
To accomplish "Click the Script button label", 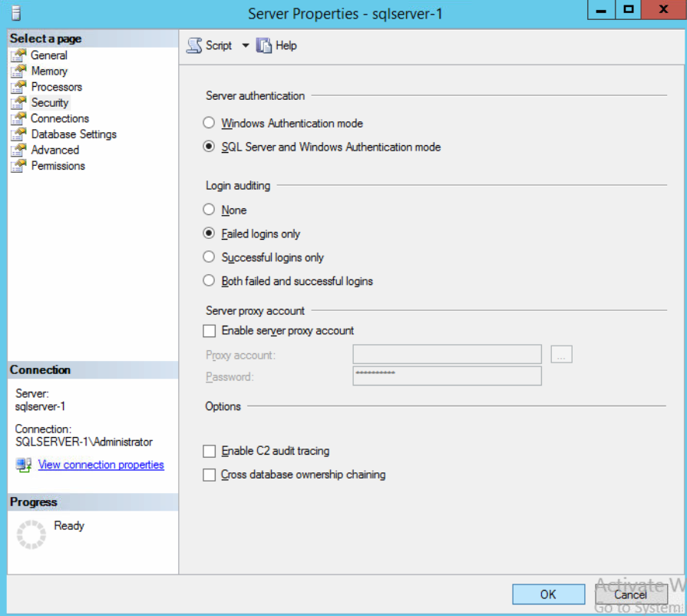I will pos(219,45).
